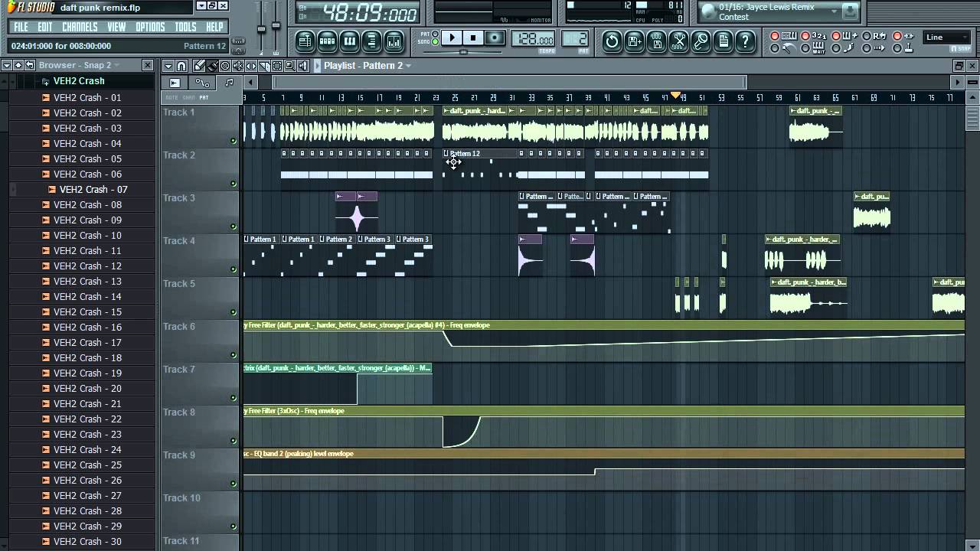Open the TOOLS menu
This screenshot has height=551, width=980.
tap(185, 27)
